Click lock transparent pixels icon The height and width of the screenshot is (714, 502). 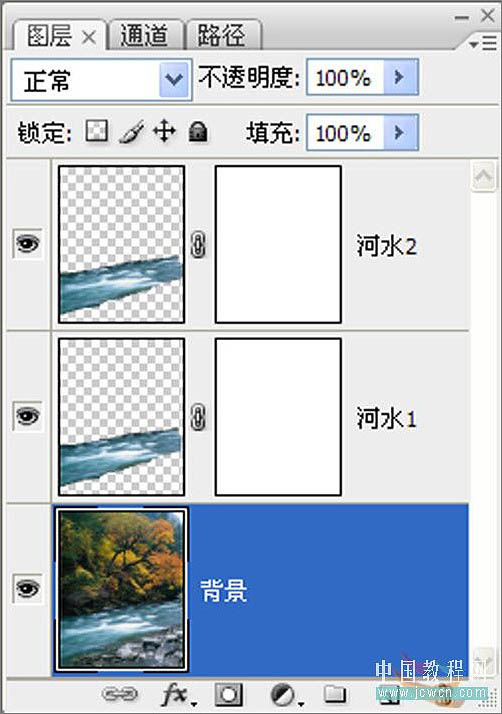point(97,132)
